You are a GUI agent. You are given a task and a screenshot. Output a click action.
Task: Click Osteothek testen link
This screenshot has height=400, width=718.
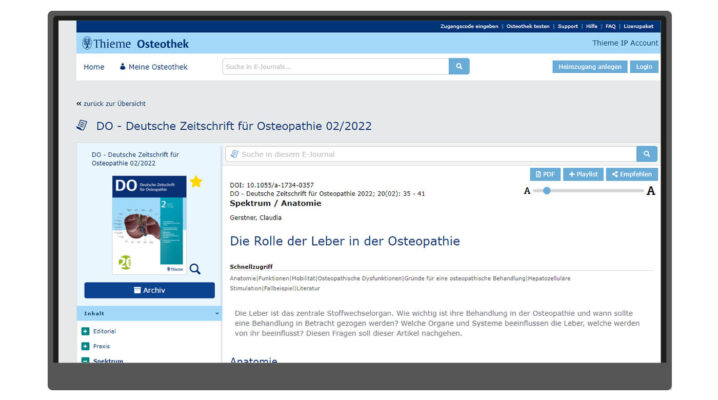528,26
